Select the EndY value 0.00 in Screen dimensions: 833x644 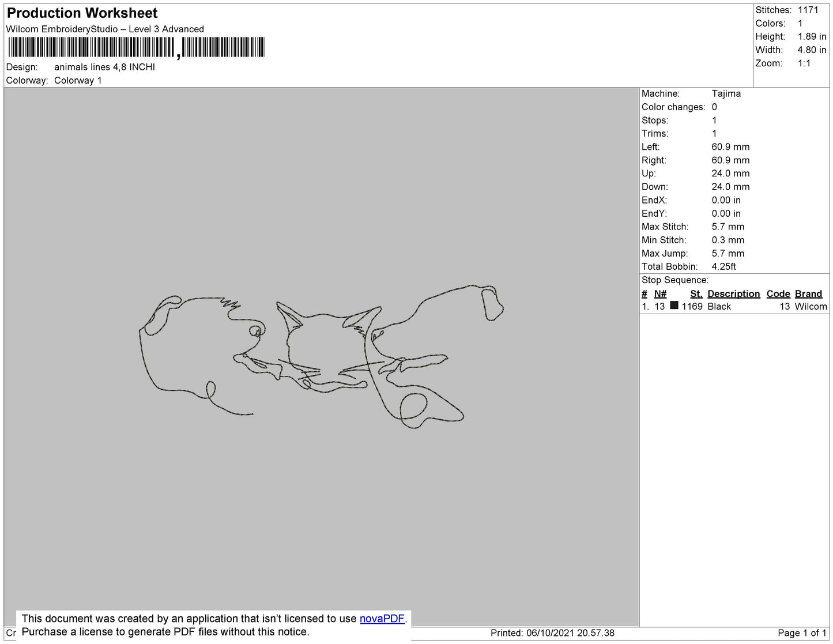coord(726,213)
